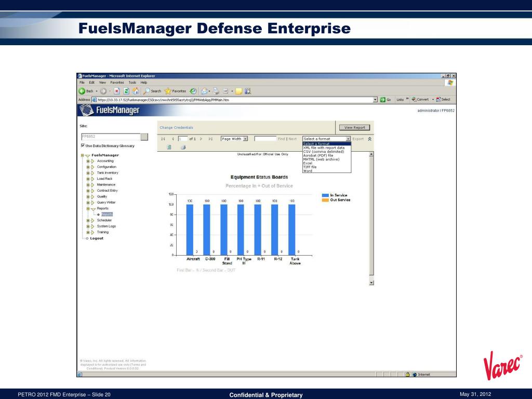Click the Logout link in tree

97,238
